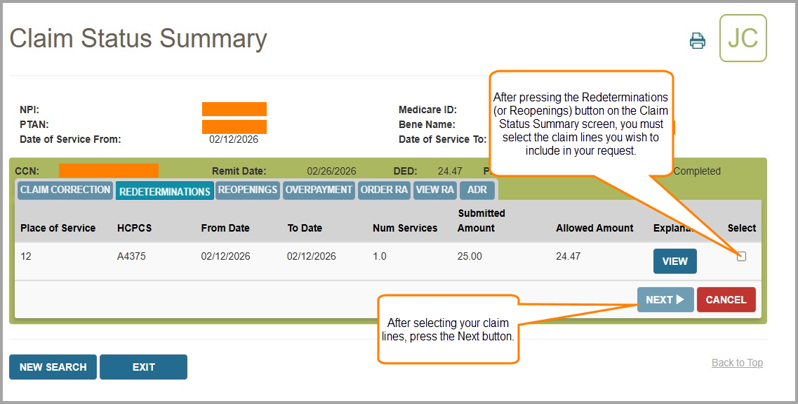
Task: Tick the Select checkbox for HCPCS A4375
Action: pos(742,256)
